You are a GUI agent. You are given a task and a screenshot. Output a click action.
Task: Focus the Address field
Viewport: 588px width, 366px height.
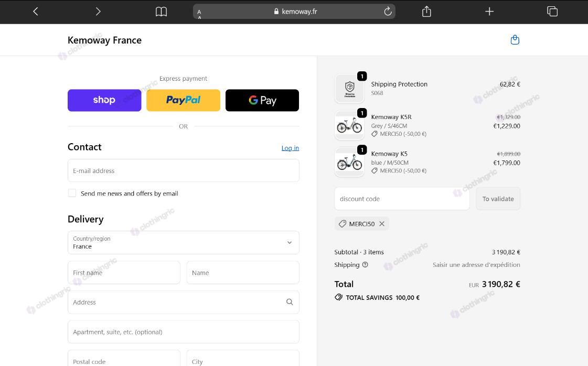(x=184, y=302)
